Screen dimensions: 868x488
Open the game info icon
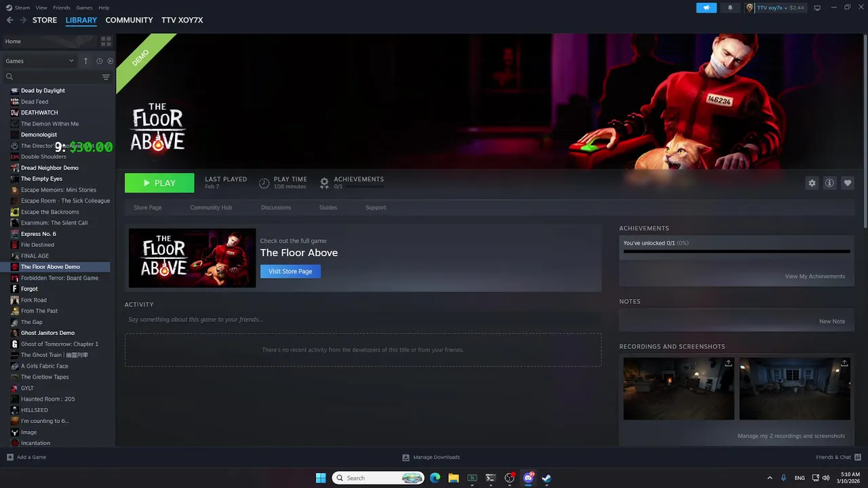[x=829, y=183]
